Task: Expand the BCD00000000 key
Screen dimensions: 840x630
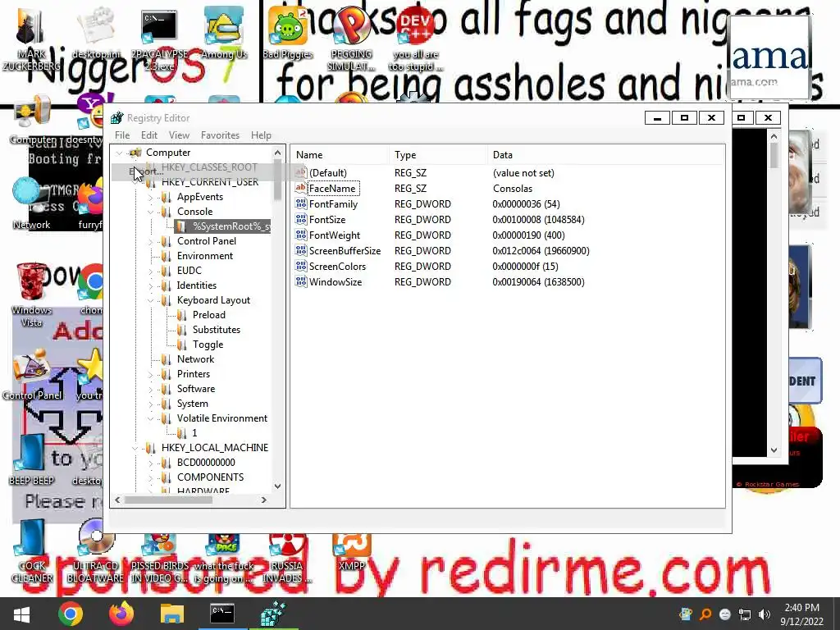Action: (151, 463)
